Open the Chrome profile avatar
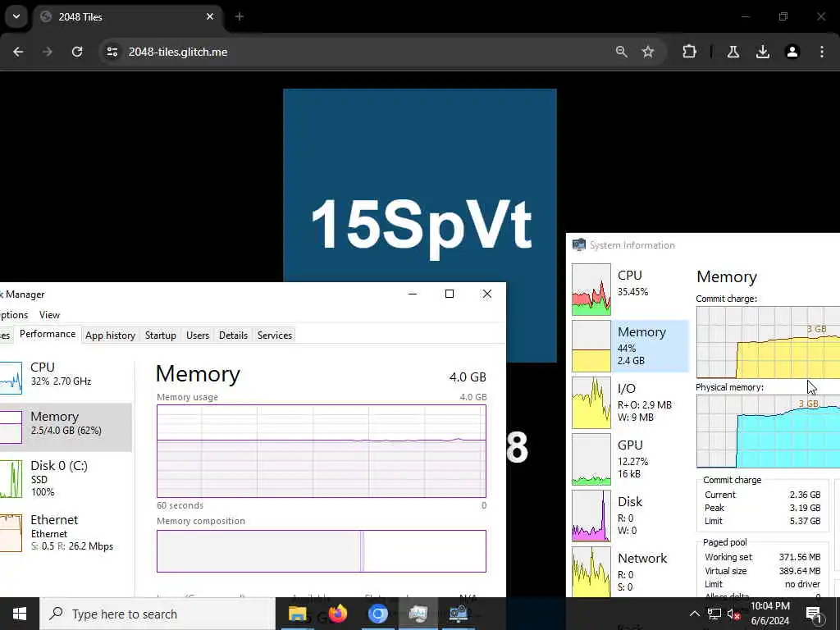 click(792, 52)
